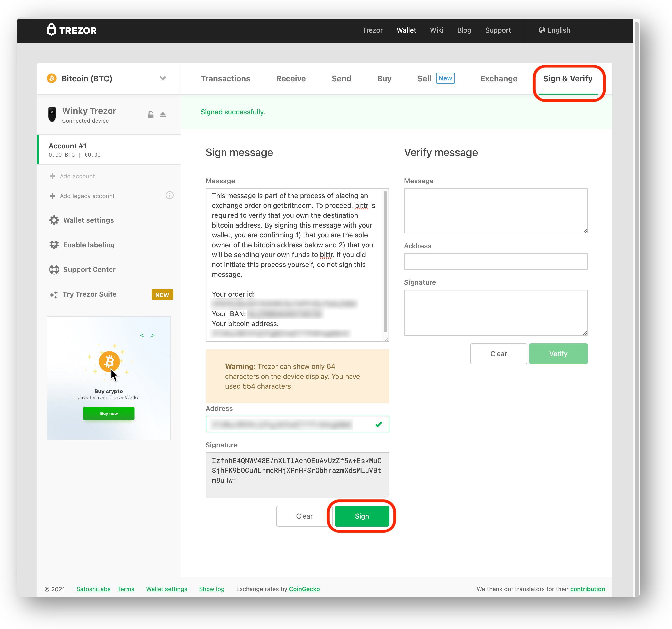Open the CoinGecko footer link
Viewport: 672px width, 629px height.
pos(304,589)
